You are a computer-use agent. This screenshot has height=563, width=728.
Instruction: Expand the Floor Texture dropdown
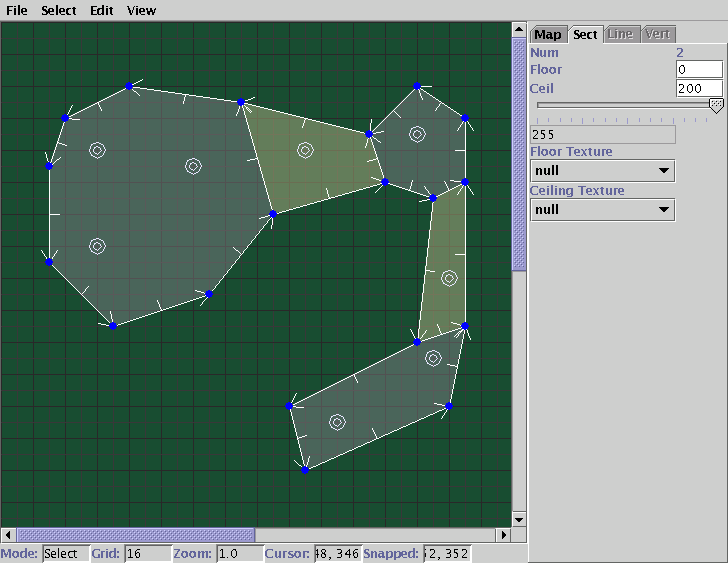pyautogui.click(x=601, y=171)
